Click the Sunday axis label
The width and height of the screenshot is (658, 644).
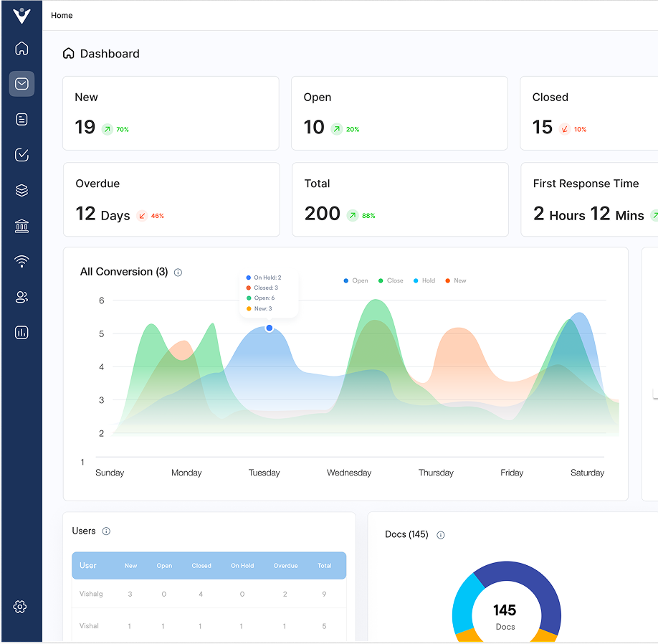(110, 473)
